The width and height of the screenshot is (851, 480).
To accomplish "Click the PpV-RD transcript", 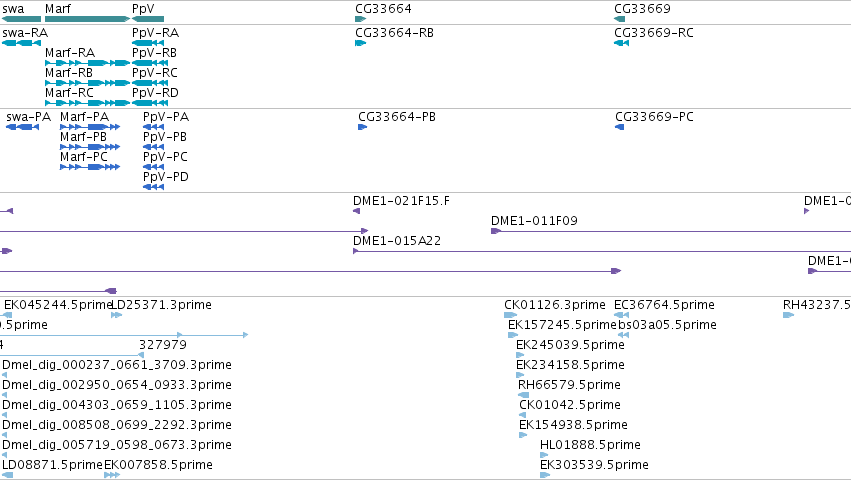I will tap(150, 103).
